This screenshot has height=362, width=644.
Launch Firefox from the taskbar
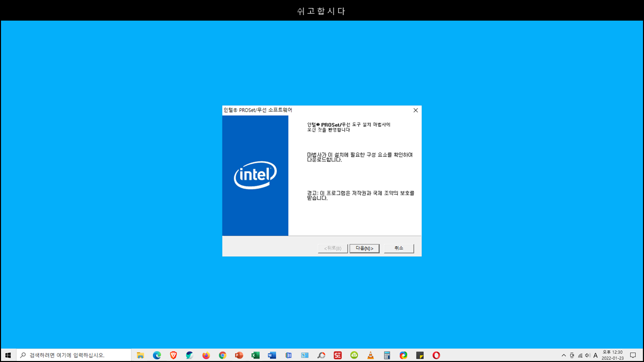pos(206,355)
